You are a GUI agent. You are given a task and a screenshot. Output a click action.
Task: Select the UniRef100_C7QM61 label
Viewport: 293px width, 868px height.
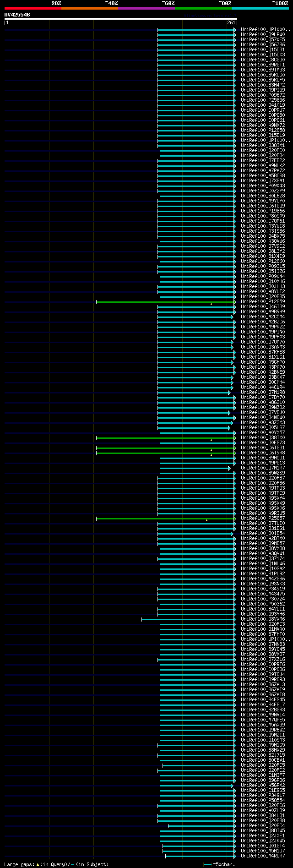tap(263, 221)
